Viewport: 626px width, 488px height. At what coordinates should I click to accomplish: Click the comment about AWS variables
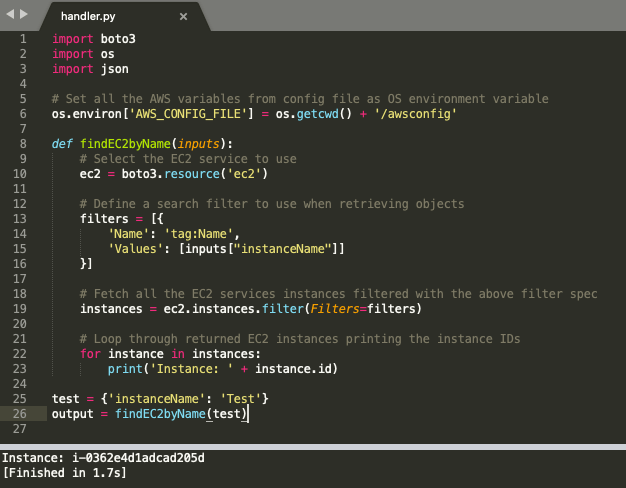point(299,98)
